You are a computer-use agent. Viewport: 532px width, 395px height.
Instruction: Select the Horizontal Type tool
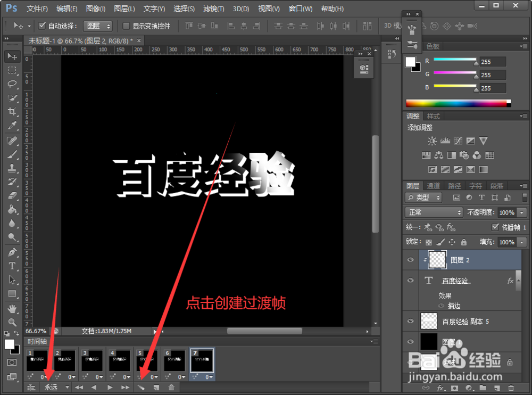[x=12, y=266]
